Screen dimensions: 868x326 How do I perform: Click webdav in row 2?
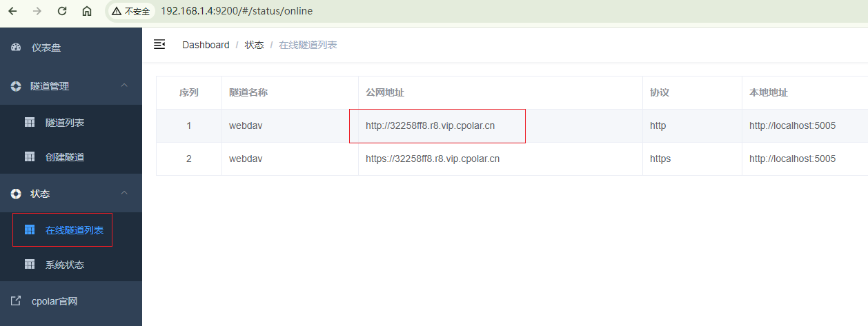pos(246,159)
